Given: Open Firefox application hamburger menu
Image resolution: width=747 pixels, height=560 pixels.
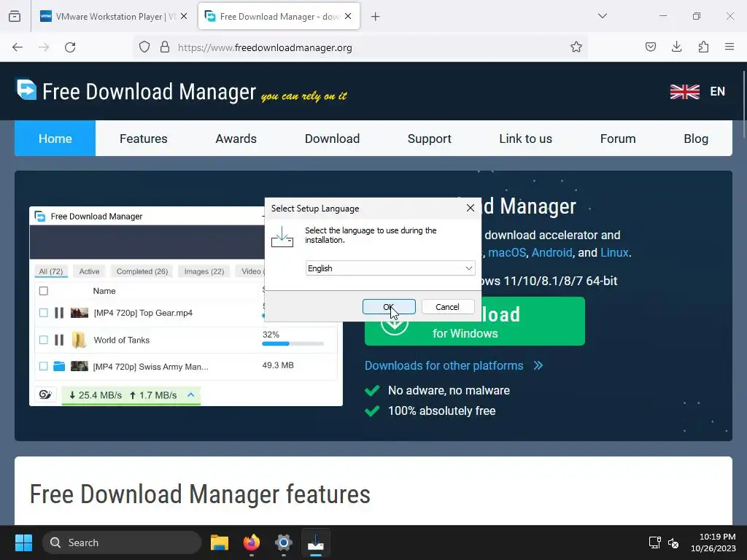Looking at the screenshot, I should click(729, 47).
